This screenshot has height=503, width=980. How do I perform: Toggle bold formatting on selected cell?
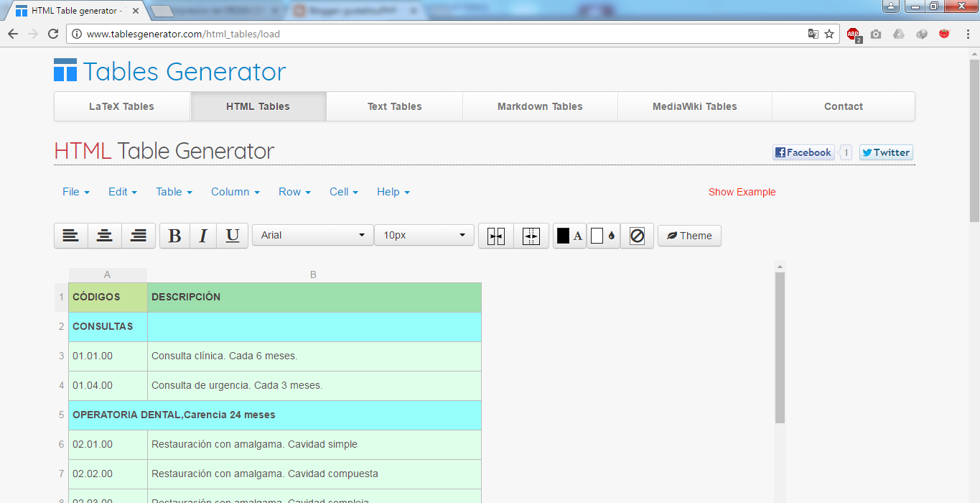[x=174, y=236]
